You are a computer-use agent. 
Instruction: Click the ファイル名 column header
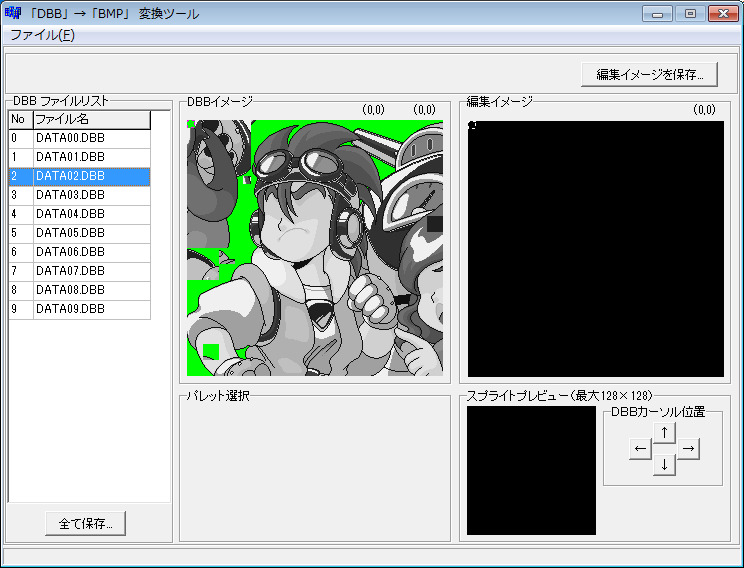pyautogui.click(x=91, y=119)
